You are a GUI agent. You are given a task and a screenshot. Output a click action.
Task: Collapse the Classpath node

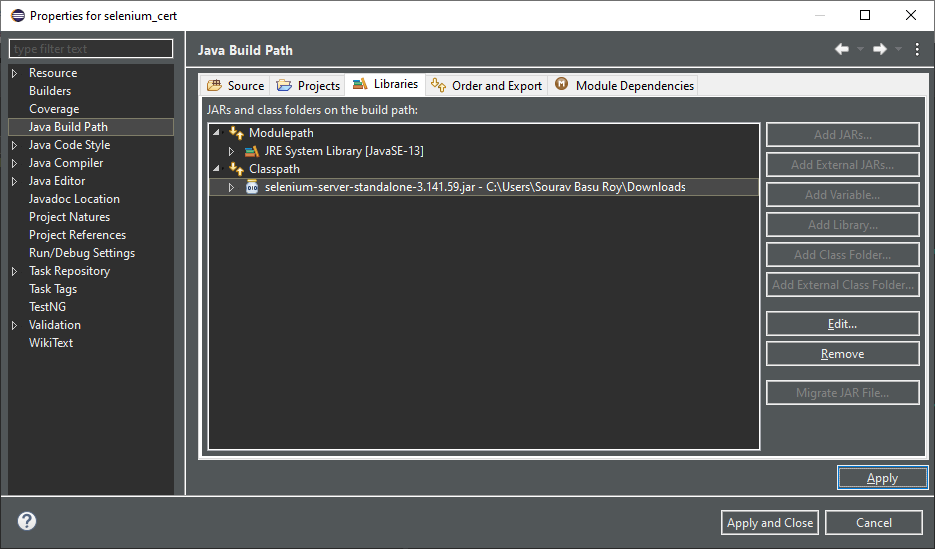point(216,169)
